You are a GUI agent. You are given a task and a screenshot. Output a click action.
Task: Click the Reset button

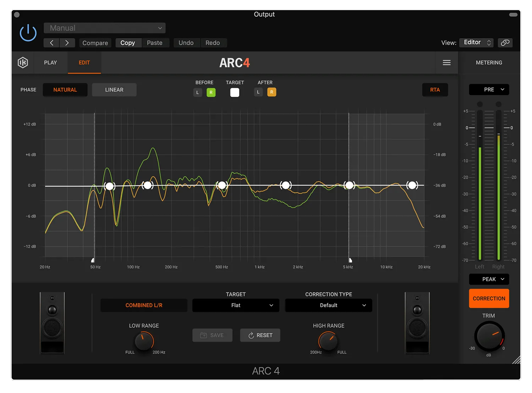260,335
